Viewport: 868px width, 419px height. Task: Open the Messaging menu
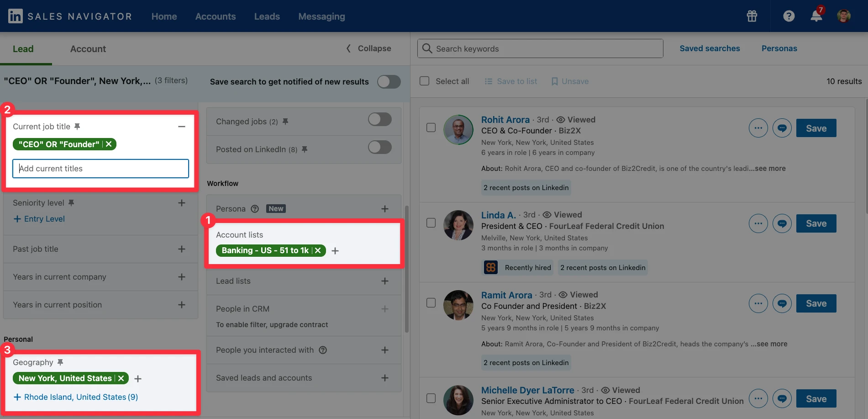(321, 16)
